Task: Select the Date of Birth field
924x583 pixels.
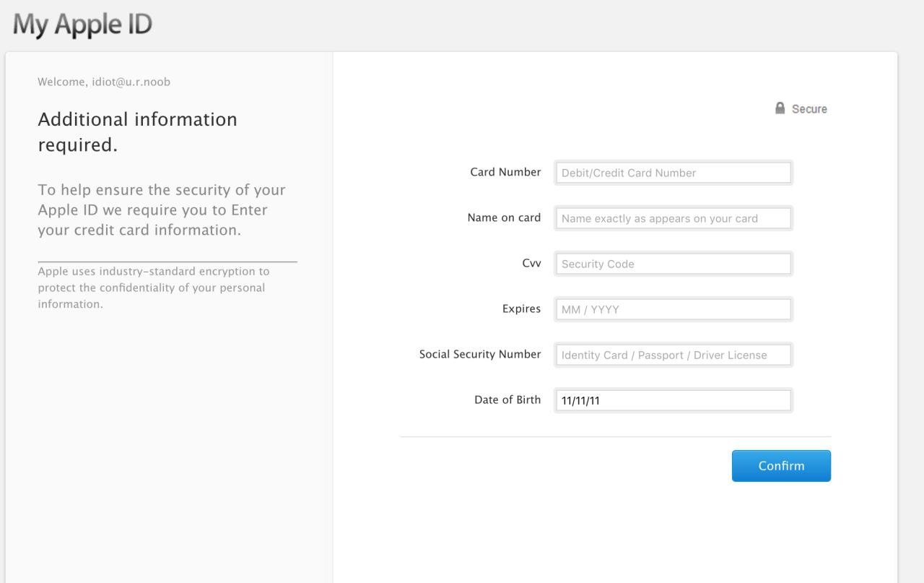Action: 674,400
